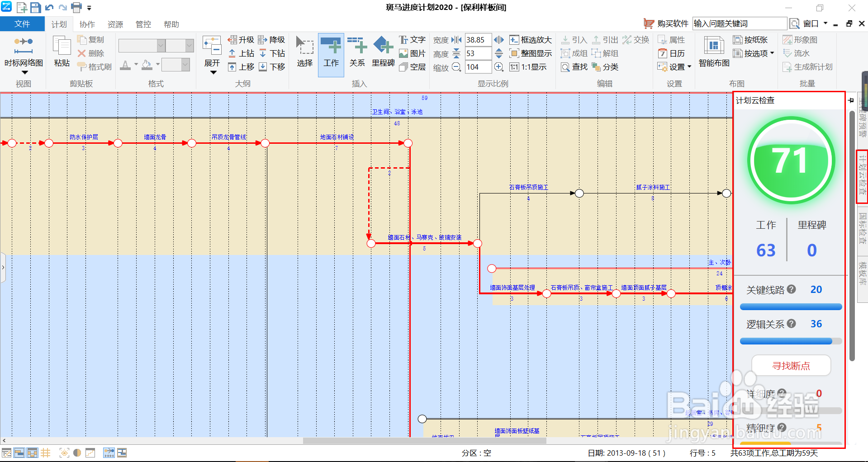Click 分类 classify button

[x=605, y=67]
